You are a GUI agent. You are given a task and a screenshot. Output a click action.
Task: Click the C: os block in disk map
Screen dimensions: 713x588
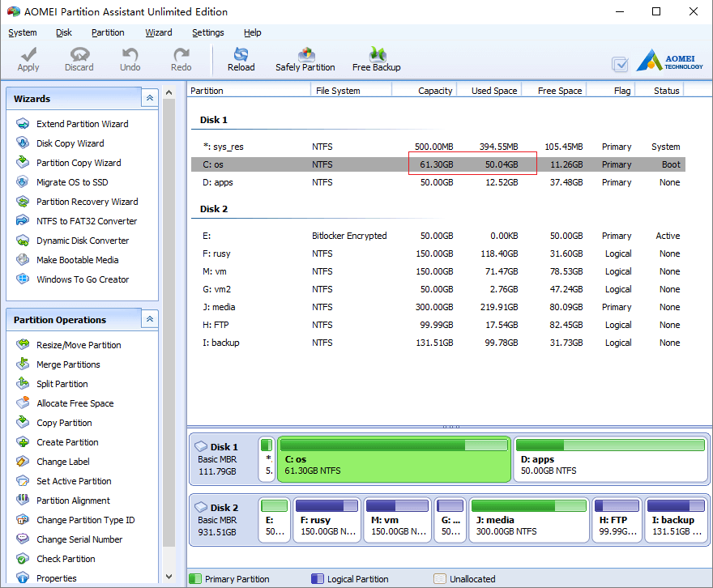[395, 459]
